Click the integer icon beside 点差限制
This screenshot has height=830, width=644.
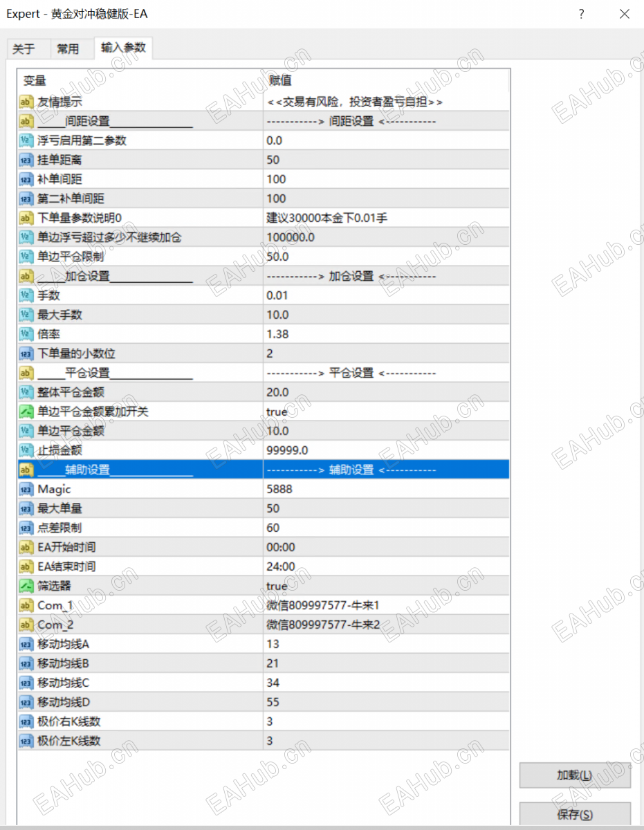pyautogui.click(x=26, y=528)
